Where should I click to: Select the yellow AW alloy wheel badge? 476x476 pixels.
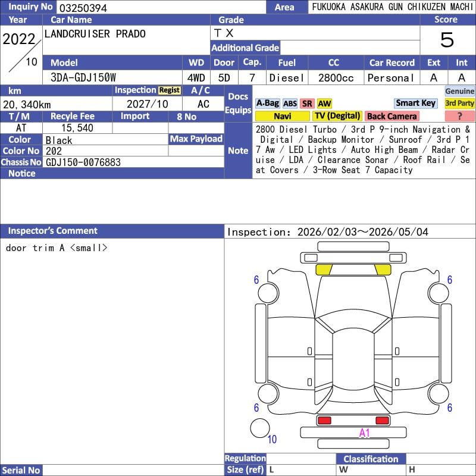pyautogui.click(x=324, y=104)
